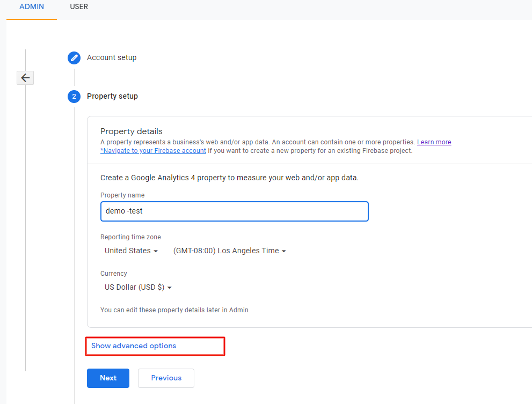Click the time zone dropdown arrow
This screenshot has width=532, height=404.
coord(284,251)
